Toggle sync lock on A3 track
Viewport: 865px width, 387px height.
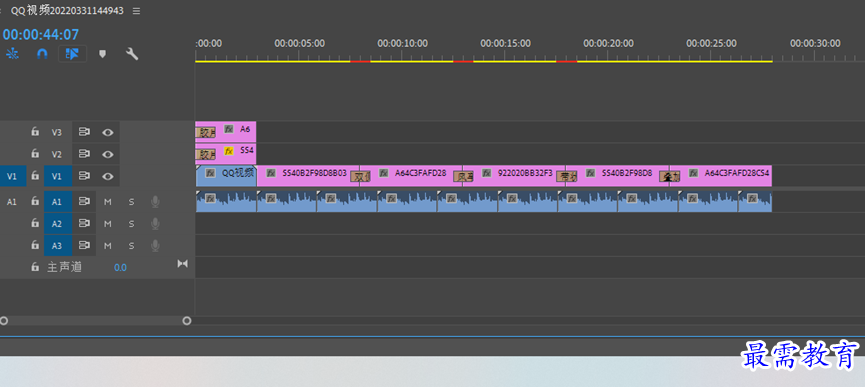pos(84,245)
